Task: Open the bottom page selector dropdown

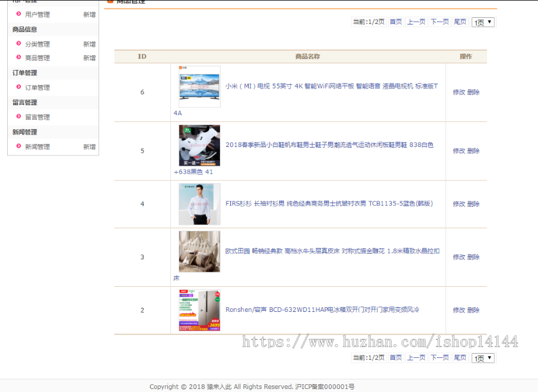Action: [x=482, y=357]
